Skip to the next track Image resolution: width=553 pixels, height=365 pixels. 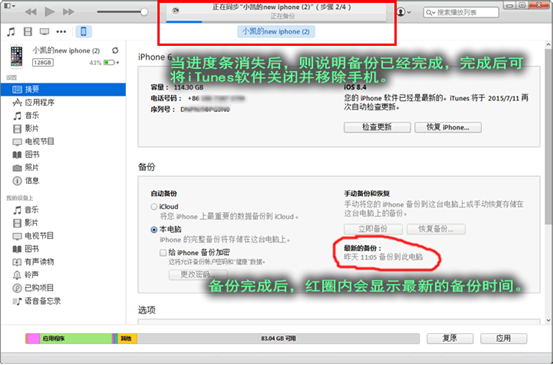(68, 12)
